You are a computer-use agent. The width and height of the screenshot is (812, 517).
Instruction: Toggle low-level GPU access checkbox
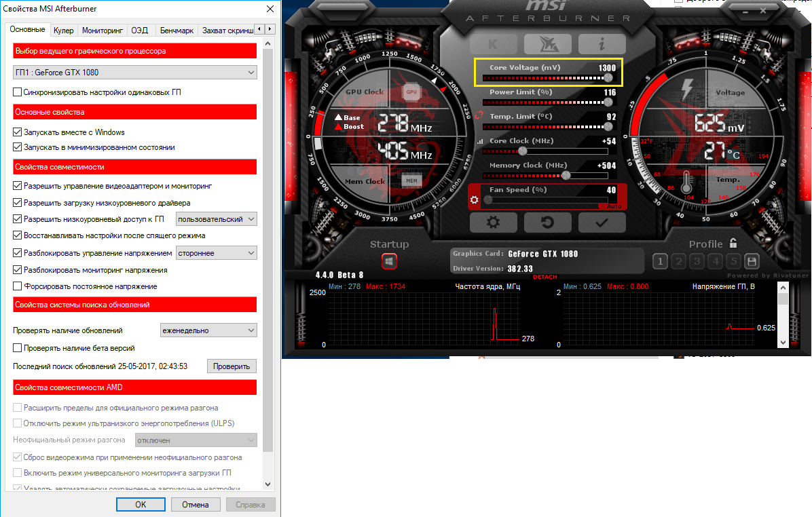click(17, 219)
